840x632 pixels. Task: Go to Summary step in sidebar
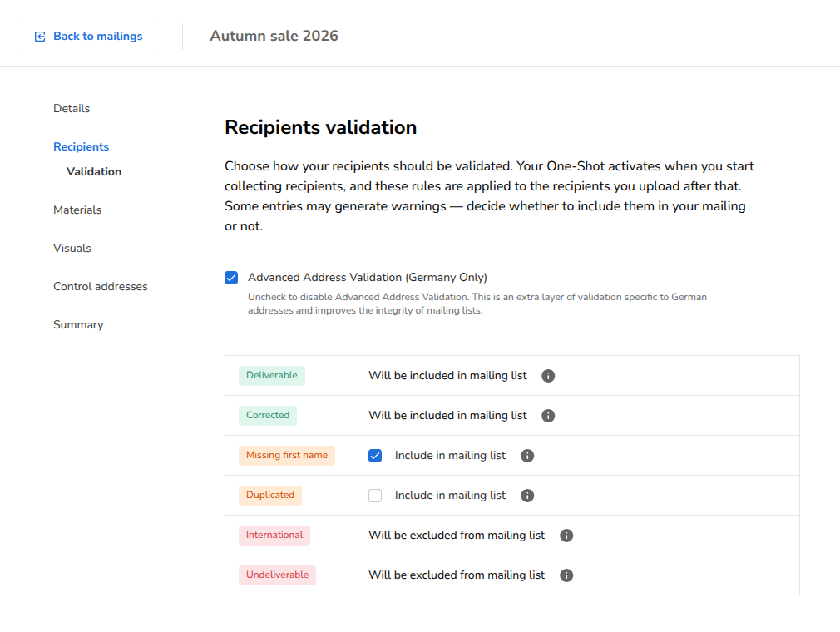pyautogui.click(x=78, y=324)
